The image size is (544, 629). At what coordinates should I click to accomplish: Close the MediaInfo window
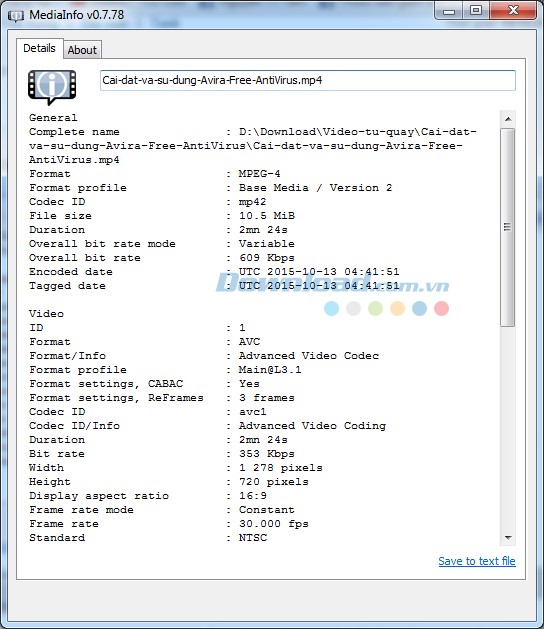(x=513, y=11)
